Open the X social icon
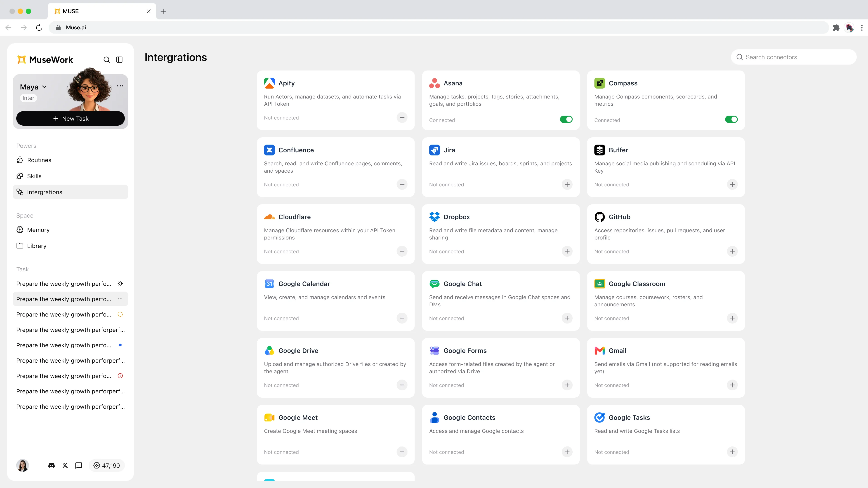This screenshot has height=488, width=868. point(65,465)
